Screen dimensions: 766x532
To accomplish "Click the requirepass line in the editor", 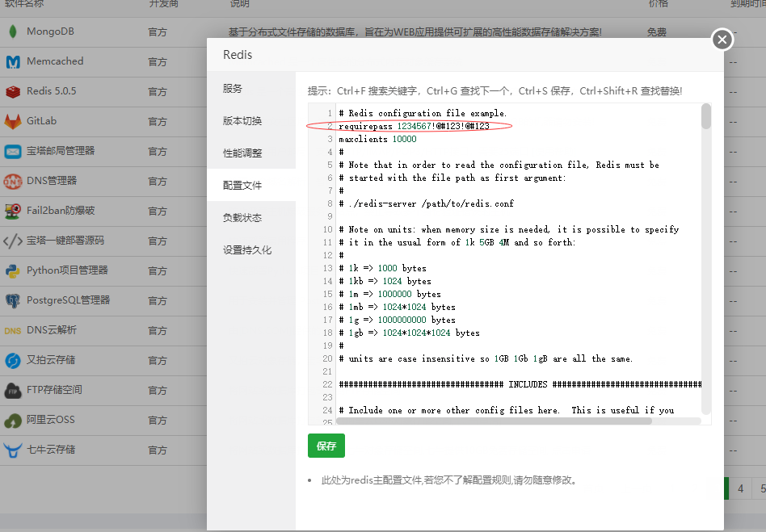I will point(414,126).
